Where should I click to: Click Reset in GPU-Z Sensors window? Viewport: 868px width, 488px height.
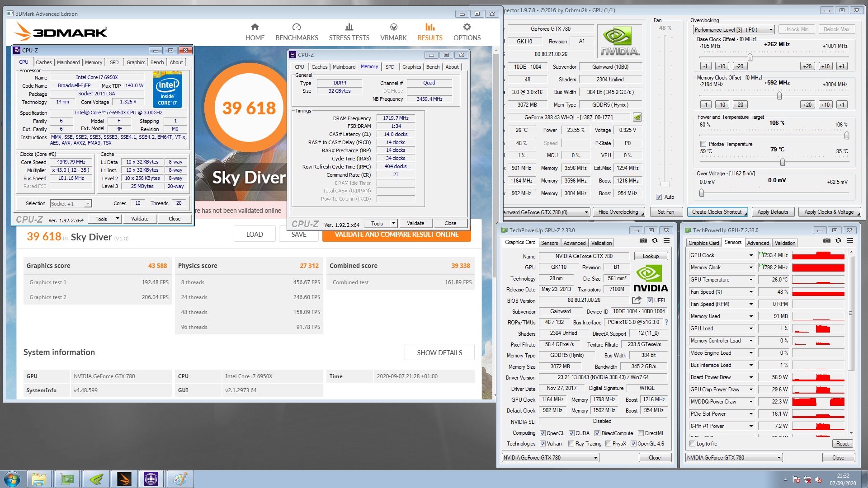842,444
